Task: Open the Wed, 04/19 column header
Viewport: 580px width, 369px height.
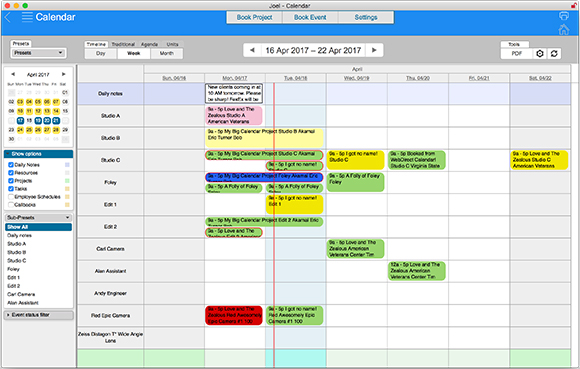Action: tap(357, 78)
